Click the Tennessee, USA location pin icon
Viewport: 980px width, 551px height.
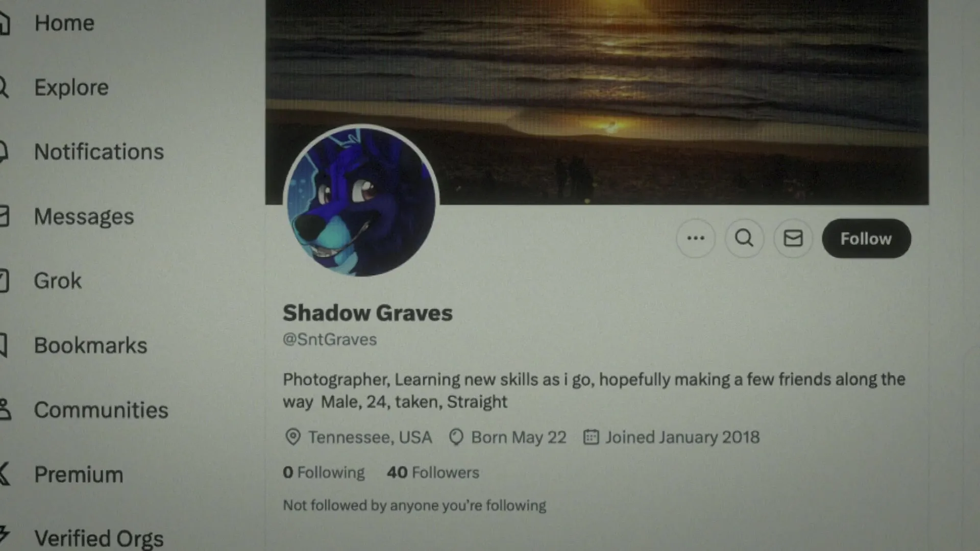point(293,437)
